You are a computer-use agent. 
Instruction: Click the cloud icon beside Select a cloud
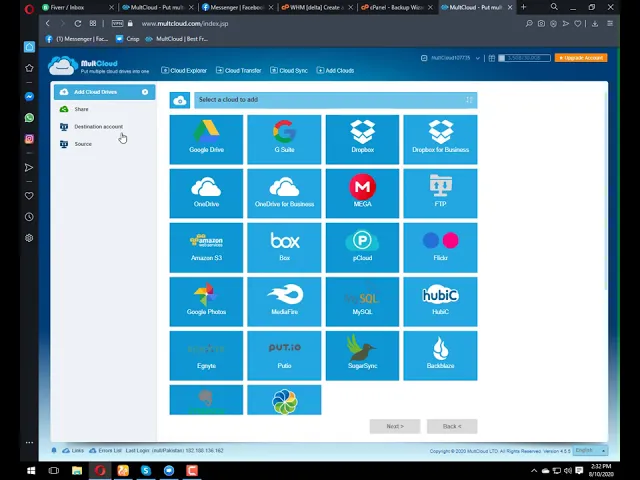(x=180, y=100)
